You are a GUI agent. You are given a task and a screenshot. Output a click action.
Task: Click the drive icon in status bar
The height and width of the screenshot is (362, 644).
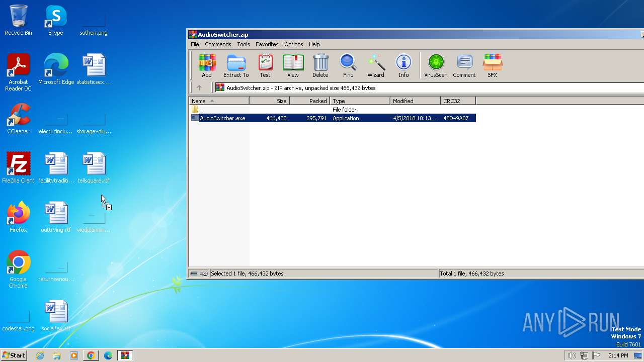[194, 274]
